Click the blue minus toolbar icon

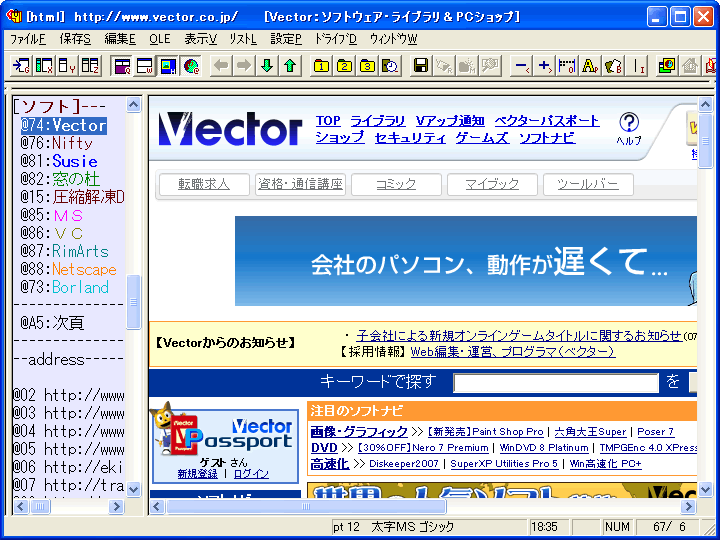(521, 66)
